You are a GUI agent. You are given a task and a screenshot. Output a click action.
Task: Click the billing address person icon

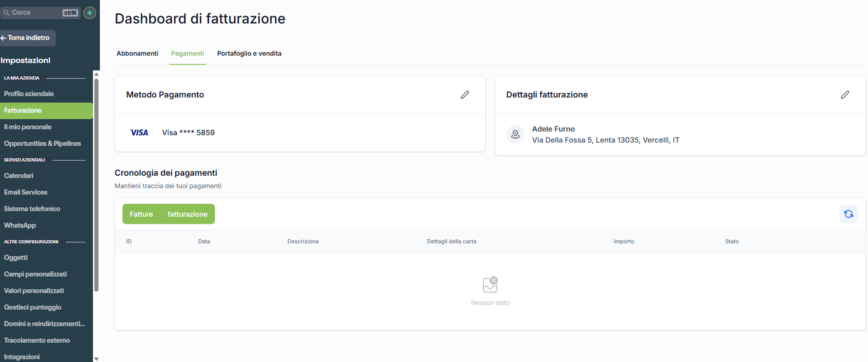point(515,134)
